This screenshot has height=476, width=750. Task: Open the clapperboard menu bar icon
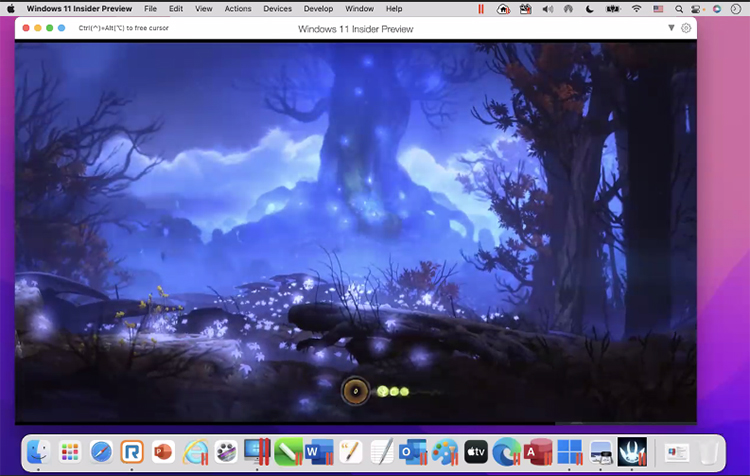click(526, 9)
